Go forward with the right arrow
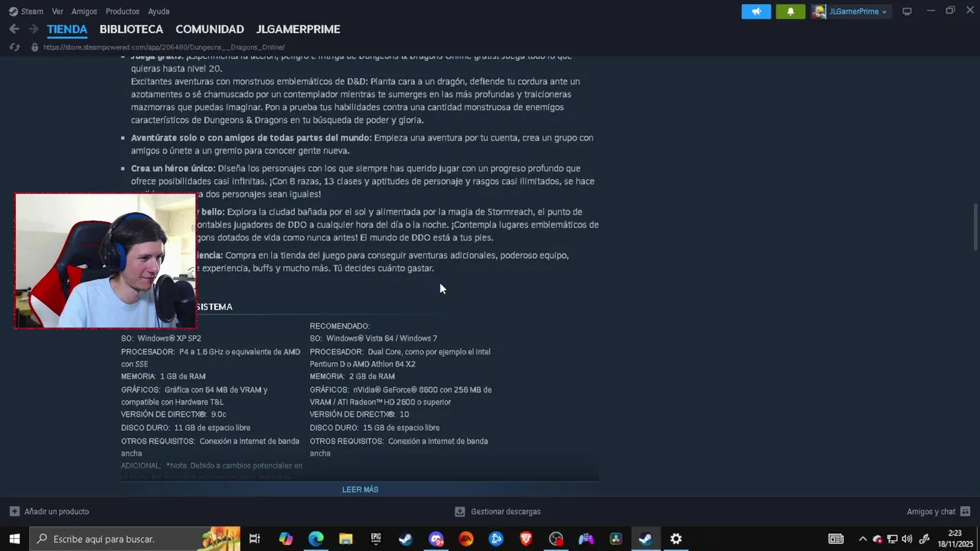The width and height of the screenshot is (980, 551). point(33,29)
